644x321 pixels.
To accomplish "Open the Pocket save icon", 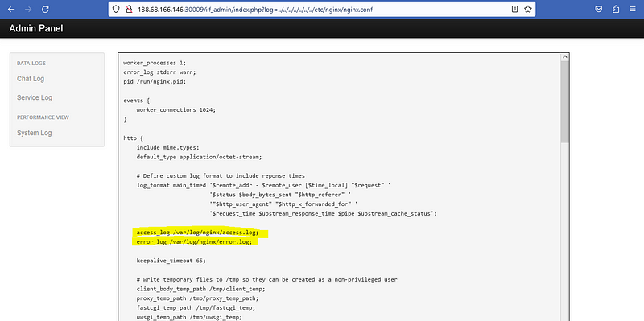I will coord(599,9).
